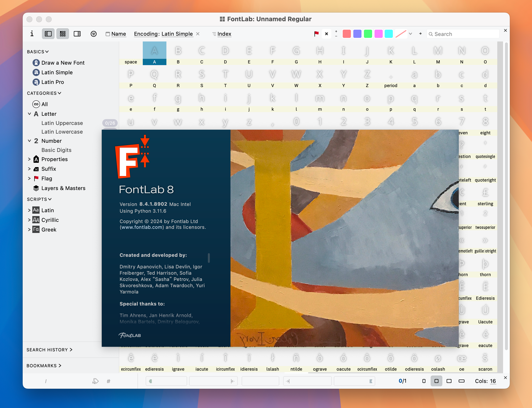Collapse the Number category tree

pyautogui.click(x=29, y=141)
